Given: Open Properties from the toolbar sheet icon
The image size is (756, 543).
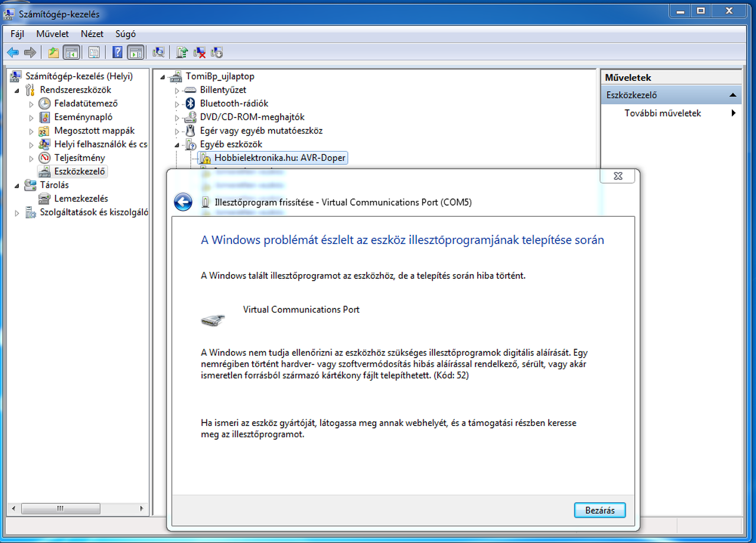Looking at the screenshot, I should pos(94,53).
